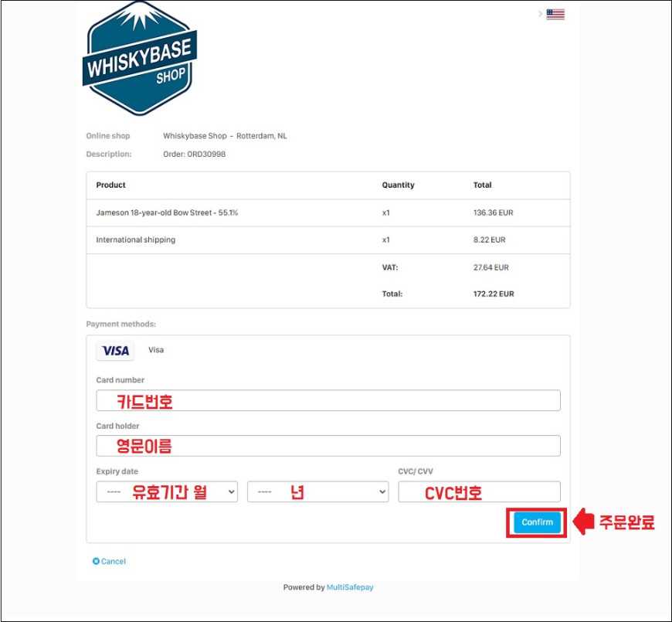Click the Visa payment method label
This screenshot has width=672, height=622.
[x=156, y=350]
